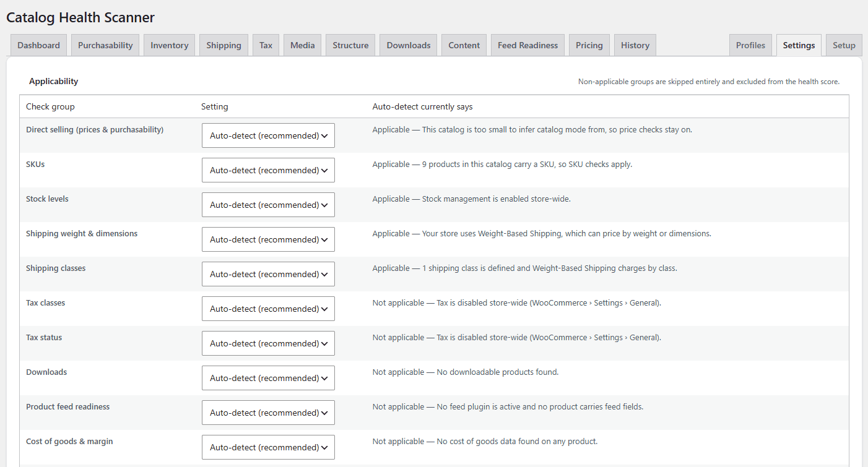Open the Stock levels setting dropdown
This screenshot has width=868, height=467.
268,205
